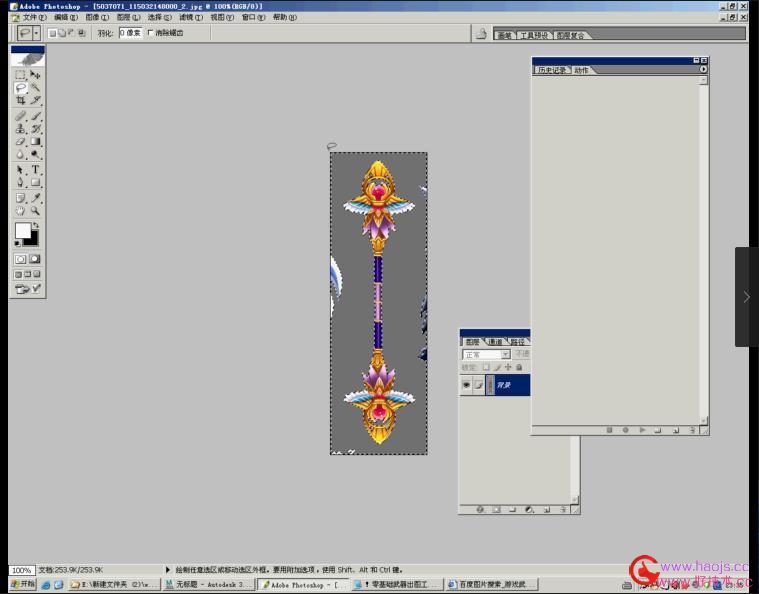
Task: Switch to Standard mode editing
Action: click(20, 259)
